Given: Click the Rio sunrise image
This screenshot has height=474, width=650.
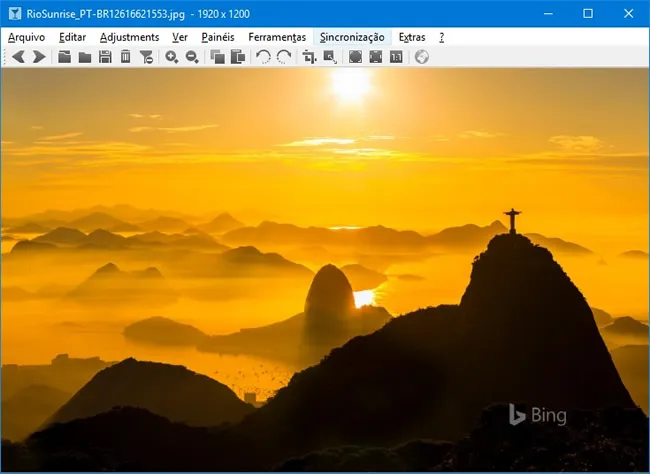Looking at the screenshot, I should tap(325, 270).
